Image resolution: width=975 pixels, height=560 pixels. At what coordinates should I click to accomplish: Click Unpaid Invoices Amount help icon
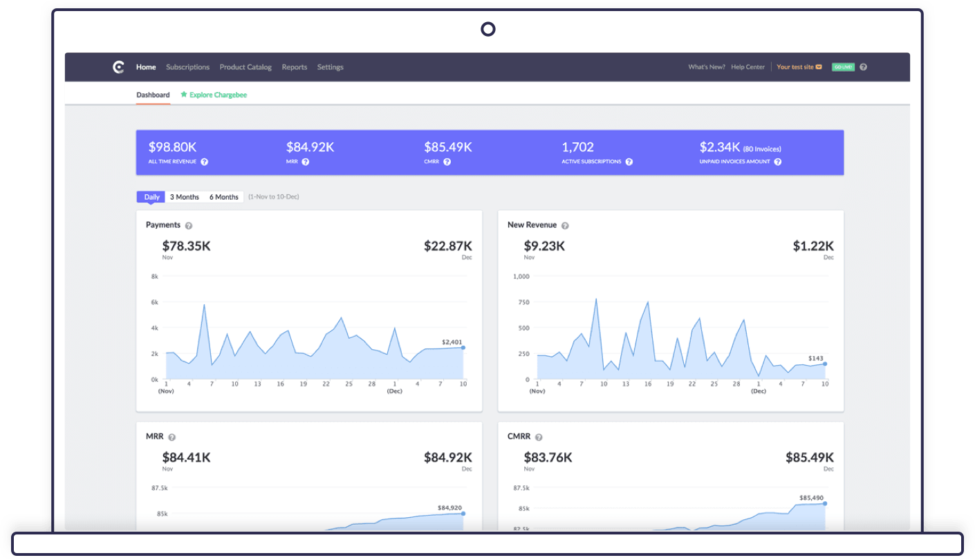pos(778,162)
